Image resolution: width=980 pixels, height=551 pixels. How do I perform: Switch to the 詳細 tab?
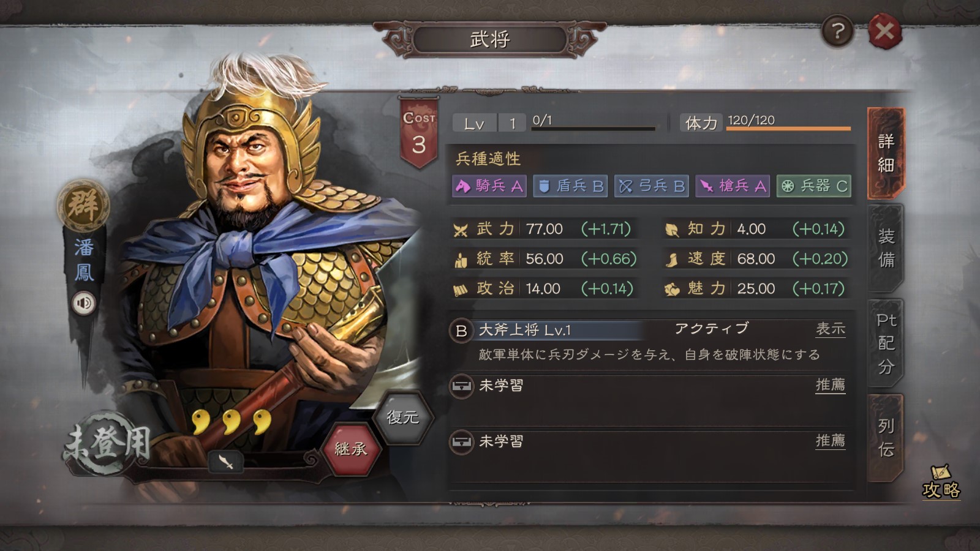click(886, 153)
